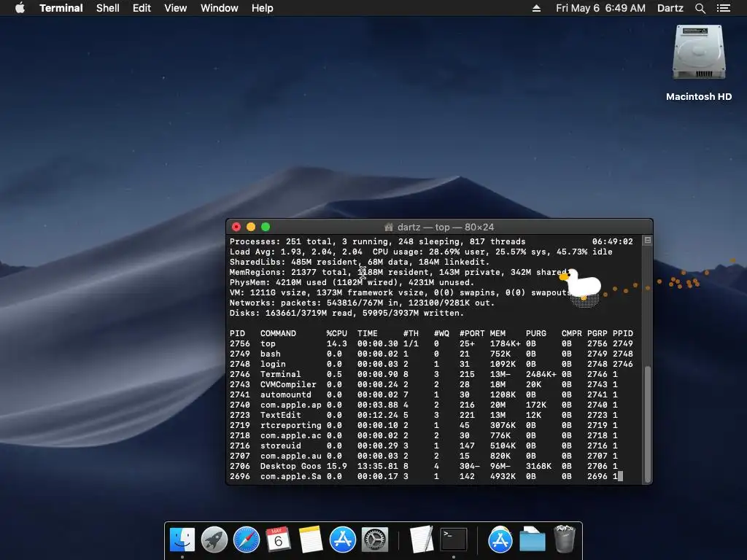Click the TIME column header
Screen dimensions: 747x560
click(x=368, y=333)
